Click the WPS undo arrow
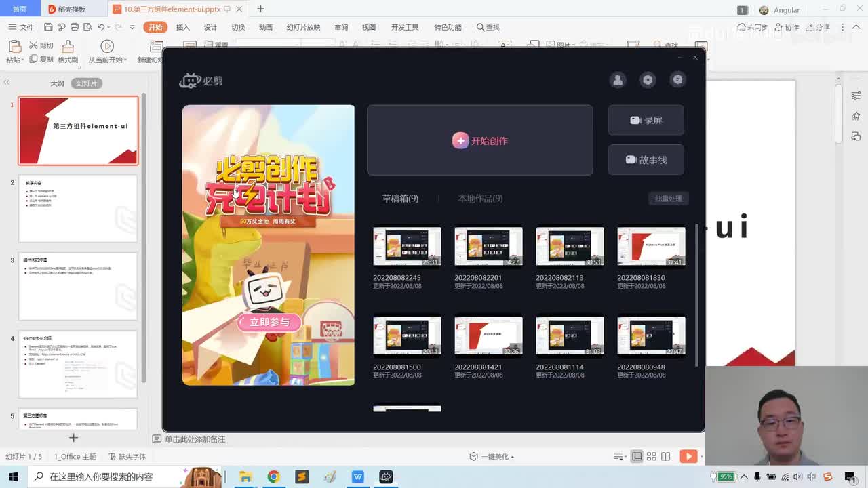The image size is (868, 488). [x=101, y=27]
